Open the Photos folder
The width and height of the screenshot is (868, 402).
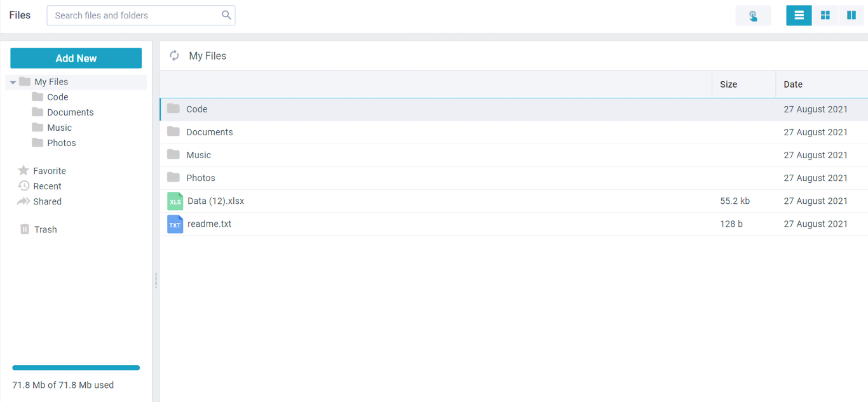tap(201, 178)
